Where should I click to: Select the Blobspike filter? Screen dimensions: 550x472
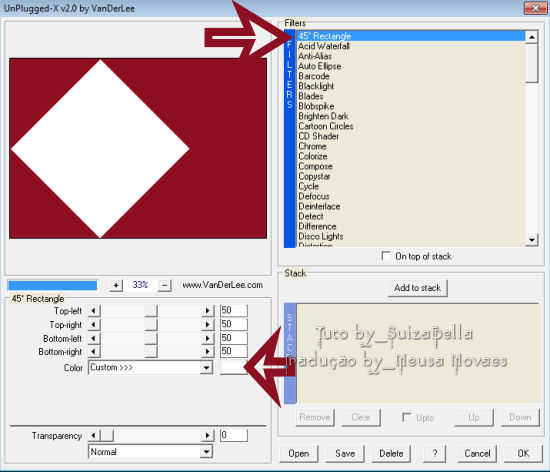411,106
